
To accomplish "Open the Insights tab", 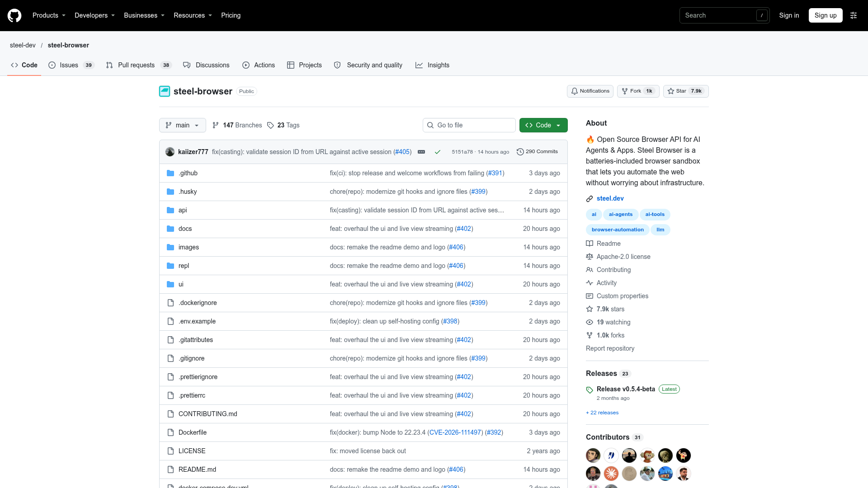I will (x=432, y=65).
